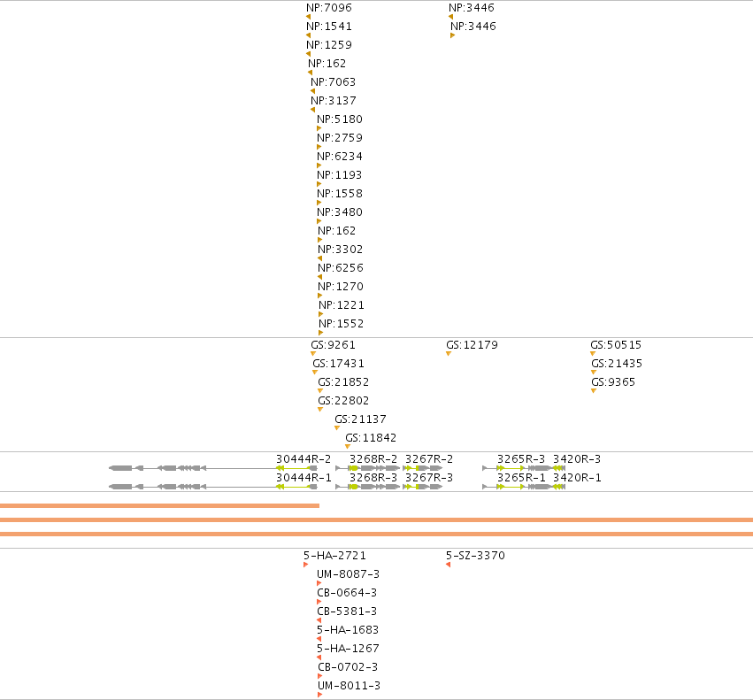Select the CB-0702-3 label

(348, 667)
